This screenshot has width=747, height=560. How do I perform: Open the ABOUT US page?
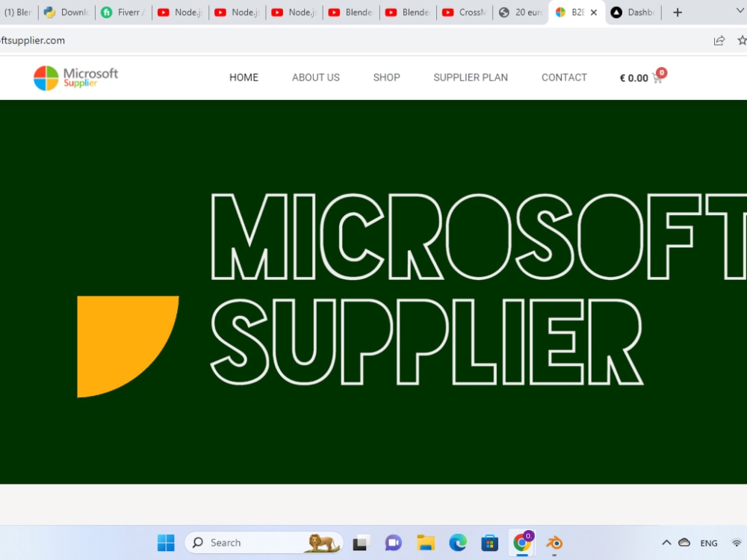click(315, 78)
